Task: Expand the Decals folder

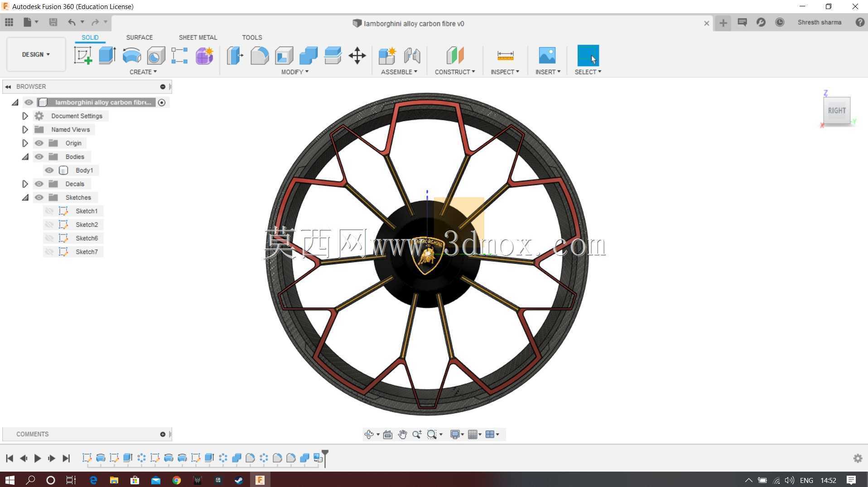Action: coord(25,184)
